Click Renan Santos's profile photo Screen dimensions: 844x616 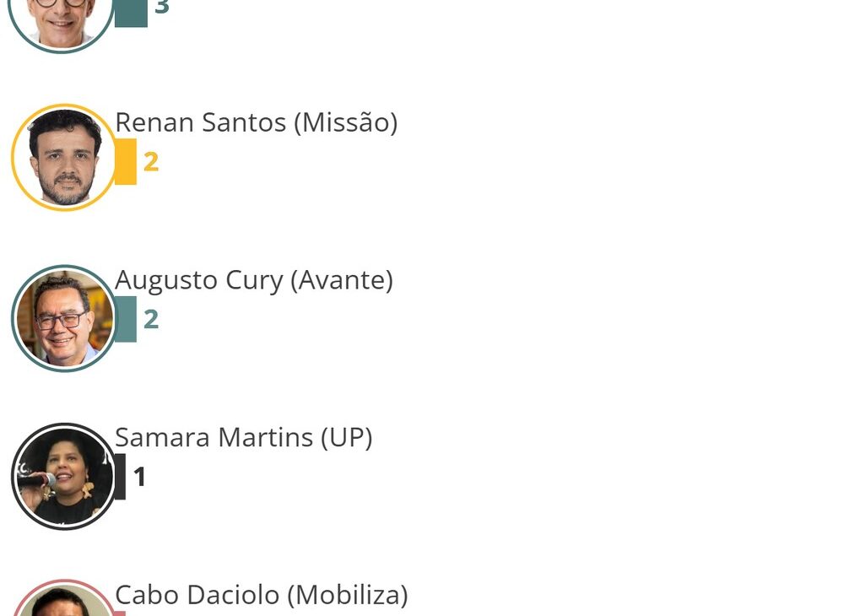[x=63, y=158]
